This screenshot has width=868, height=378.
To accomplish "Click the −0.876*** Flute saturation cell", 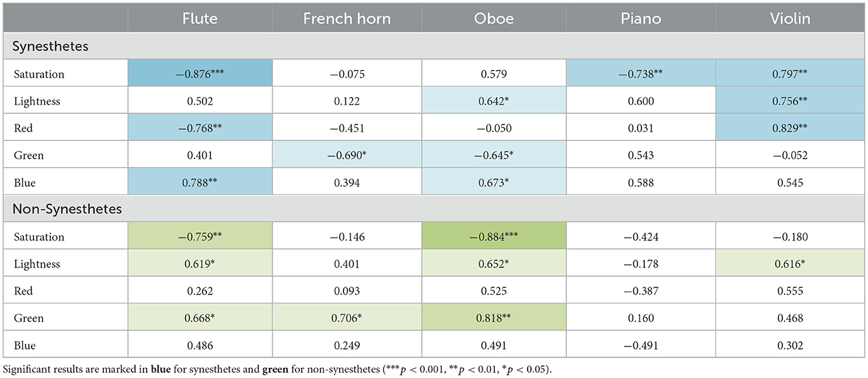I will pos(199,74).
